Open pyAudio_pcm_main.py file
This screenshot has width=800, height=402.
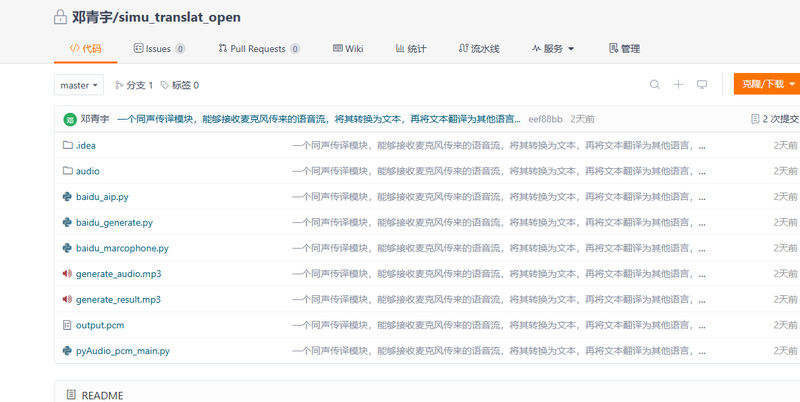[x=123, y=351]
